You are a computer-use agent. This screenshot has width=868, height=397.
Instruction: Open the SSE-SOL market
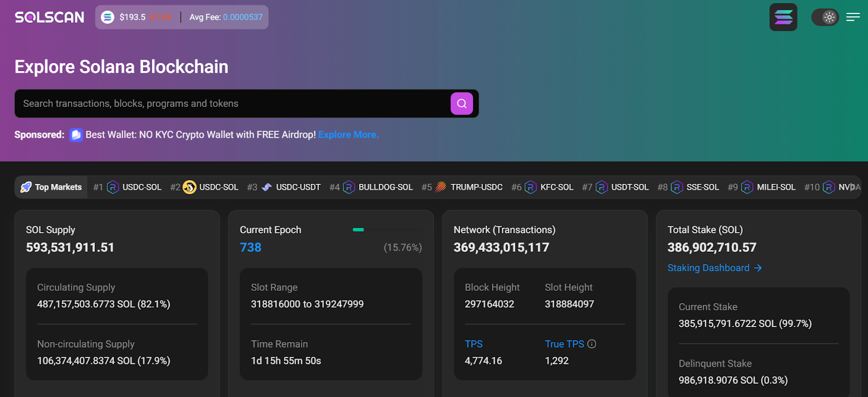pyautogui.click(x=703, y=187)
